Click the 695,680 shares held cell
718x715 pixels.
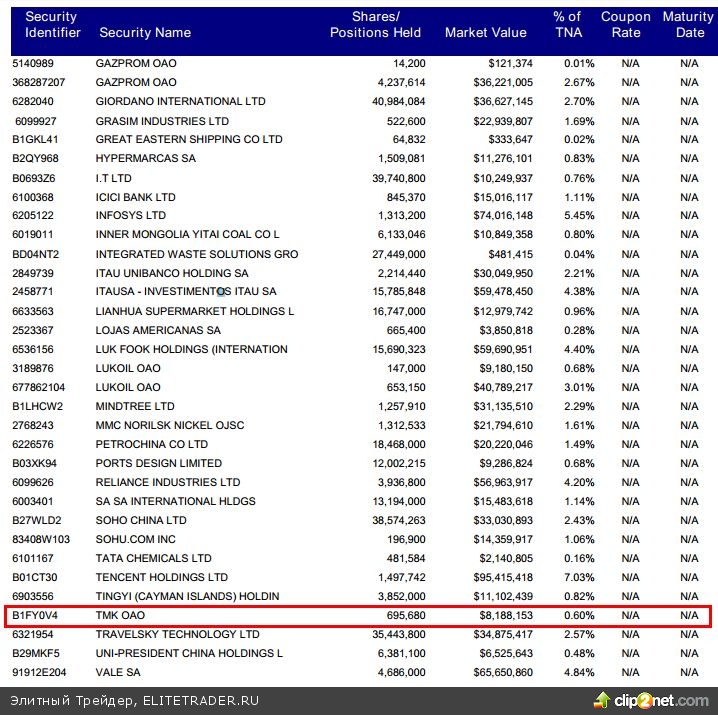tap(402, 615)
